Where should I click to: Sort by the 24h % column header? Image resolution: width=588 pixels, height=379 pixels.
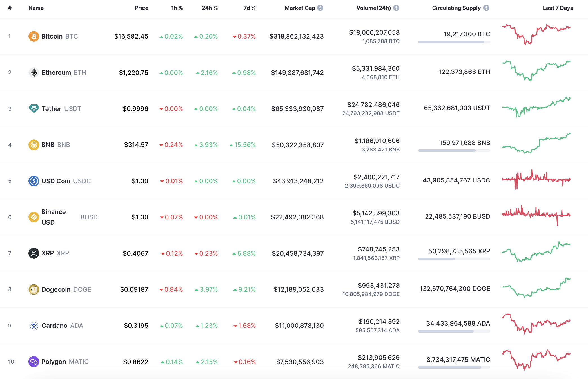(209, 8)
